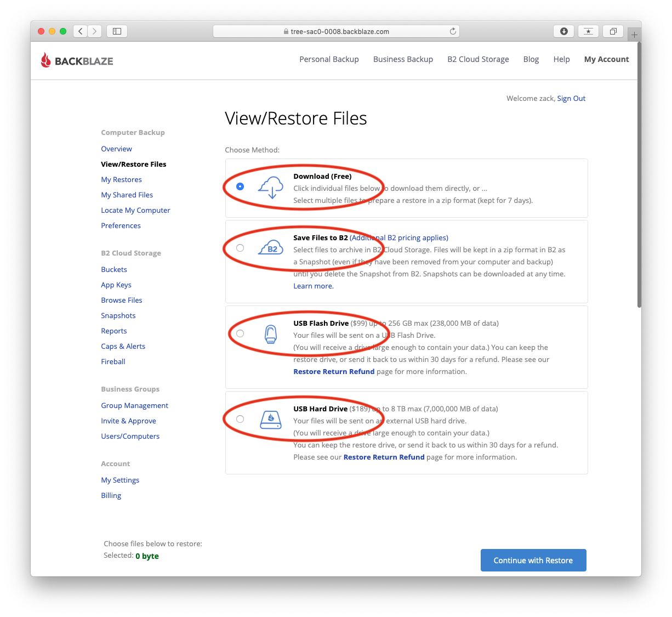
Task: Open a new tab with plus button
Action: [x=634, y=35]
